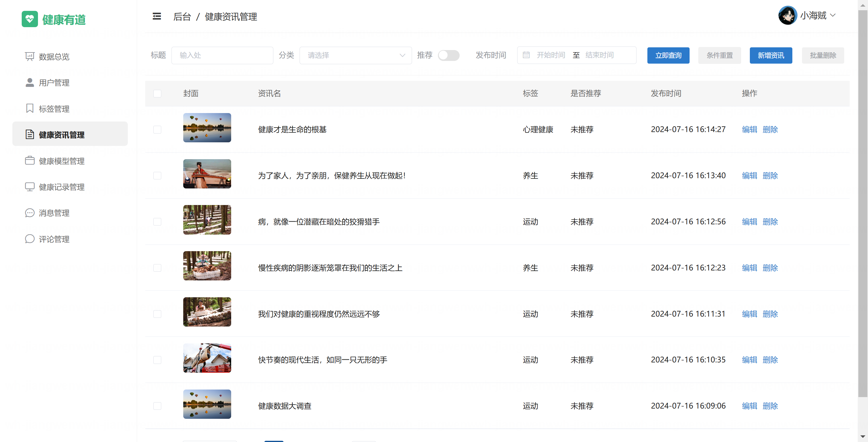This screenshot has width=868, height=442.
Task: Check the row checkbox for 健康才是生命的根基
Action: coord(157,129)
